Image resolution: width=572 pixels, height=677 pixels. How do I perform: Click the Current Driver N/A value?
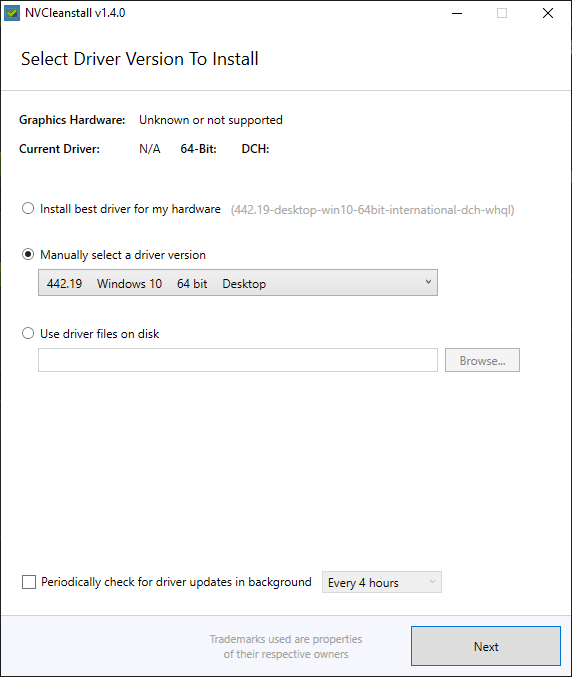click(x=149, y=149)
